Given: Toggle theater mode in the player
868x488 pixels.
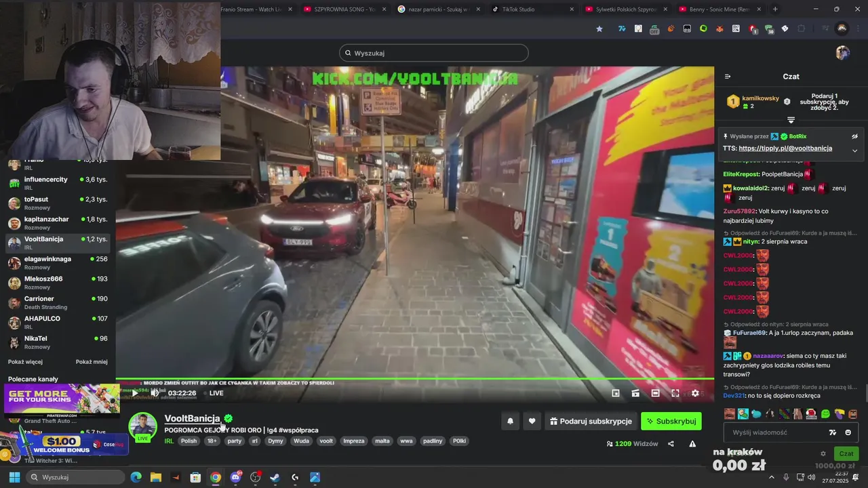Looking at the screenshot, I should 655,393.
